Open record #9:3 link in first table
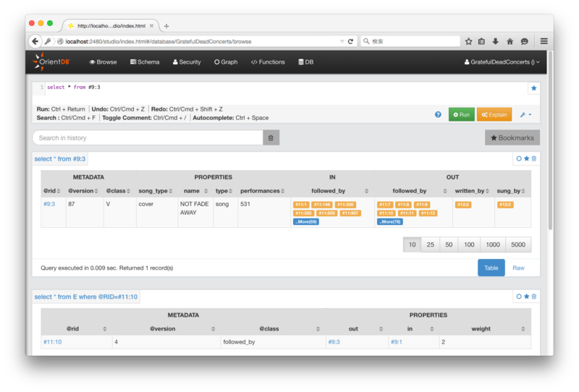This screenshot has width=579, height=392. pyautogui.click(x=49, y=204)
